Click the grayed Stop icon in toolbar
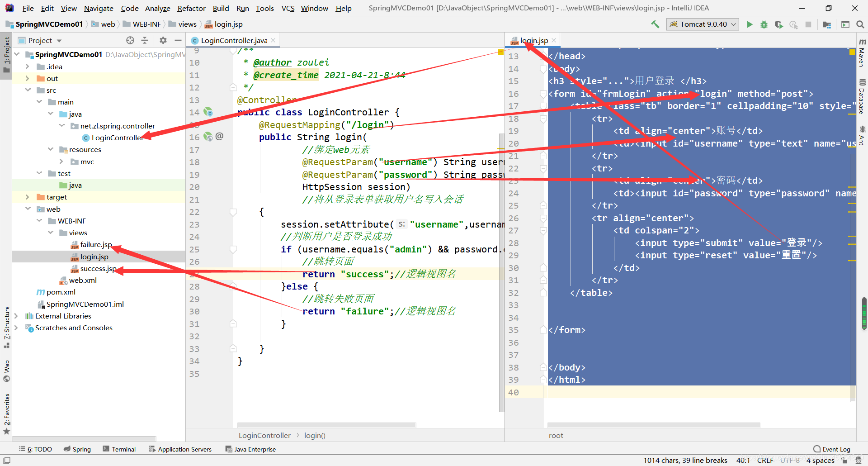 click(808, 24)
